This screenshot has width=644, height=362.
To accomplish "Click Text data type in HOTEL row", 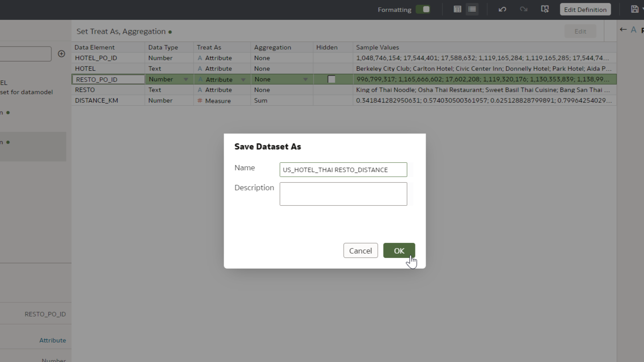I will click(155, 69).
